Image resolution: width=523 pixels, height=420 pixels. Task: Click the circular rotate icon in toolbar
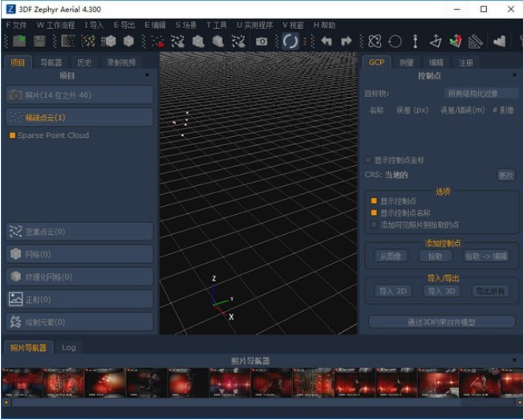pos(290,41)
